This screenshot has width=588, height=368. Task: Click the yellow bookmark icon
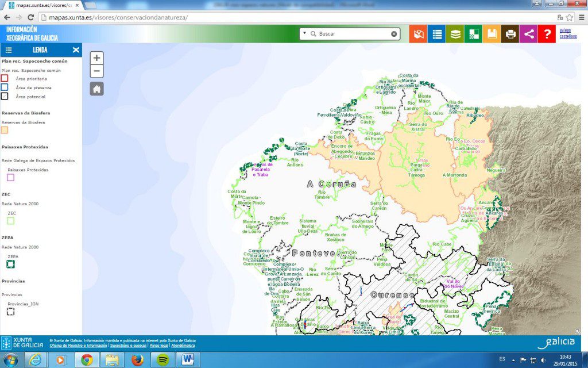492,34
